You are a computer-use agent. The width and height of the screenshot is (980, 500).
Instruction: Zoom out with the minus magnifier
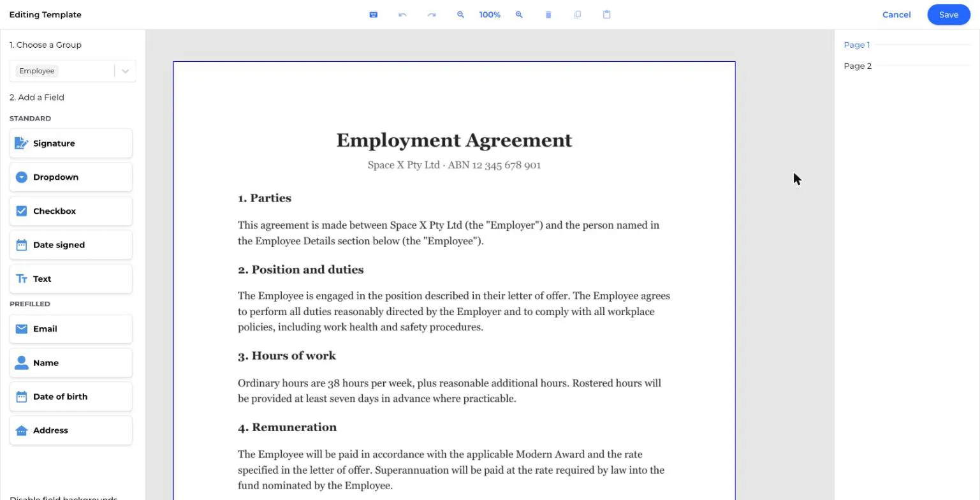pos(460,15)
